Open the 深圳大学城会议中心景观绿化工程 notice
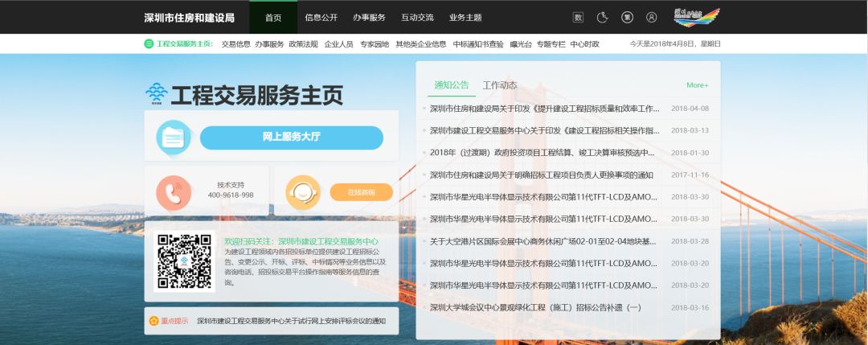 point(534,307)
